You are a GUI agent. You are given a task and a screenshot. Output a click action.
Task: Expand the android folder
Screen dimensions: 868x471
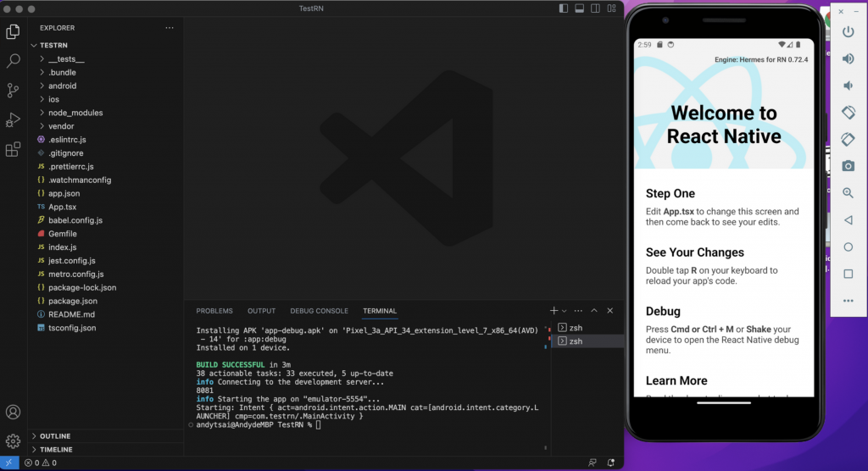[106, 86]
